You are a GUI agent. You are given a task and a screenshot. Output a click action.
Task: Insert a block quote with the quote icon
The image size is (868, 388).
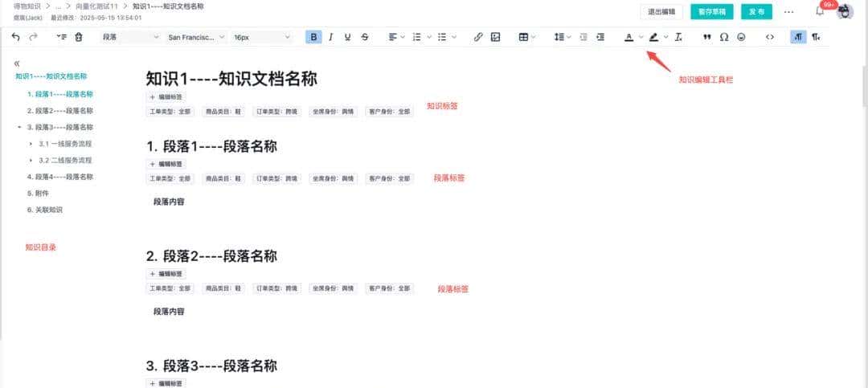(x=707, y=37)
